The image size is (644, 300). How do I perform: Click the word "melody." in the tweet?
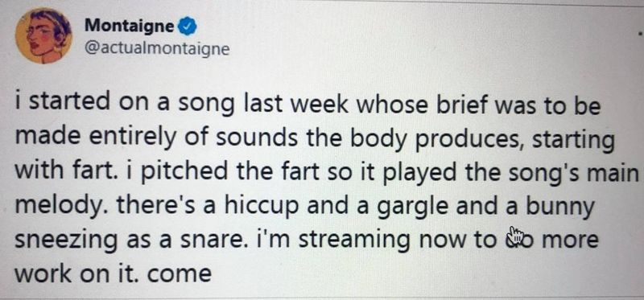pos(62,203)
